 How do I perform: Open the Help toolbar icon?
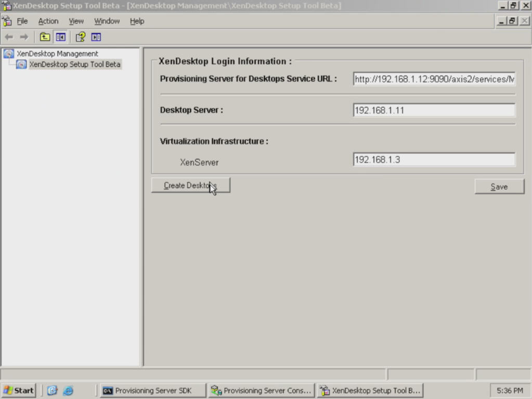pyautogui.click(x=81, y=37)
